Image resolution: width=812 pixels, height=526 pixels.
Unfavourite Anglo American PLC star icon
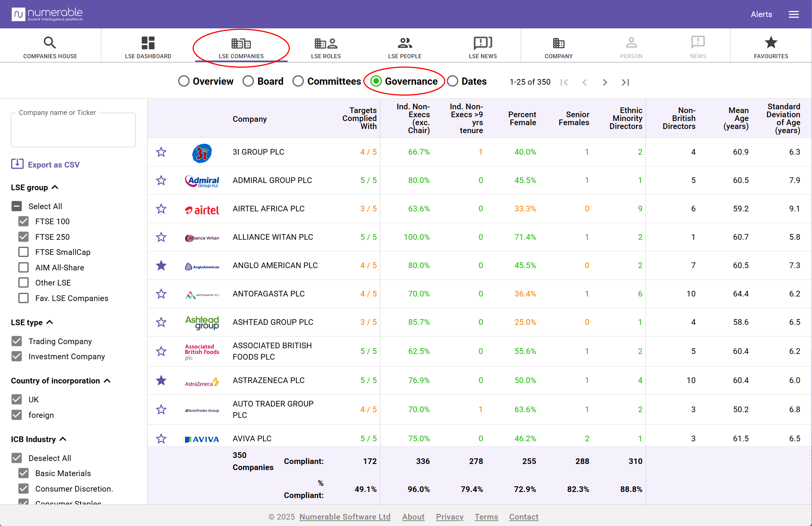[161, 265]
